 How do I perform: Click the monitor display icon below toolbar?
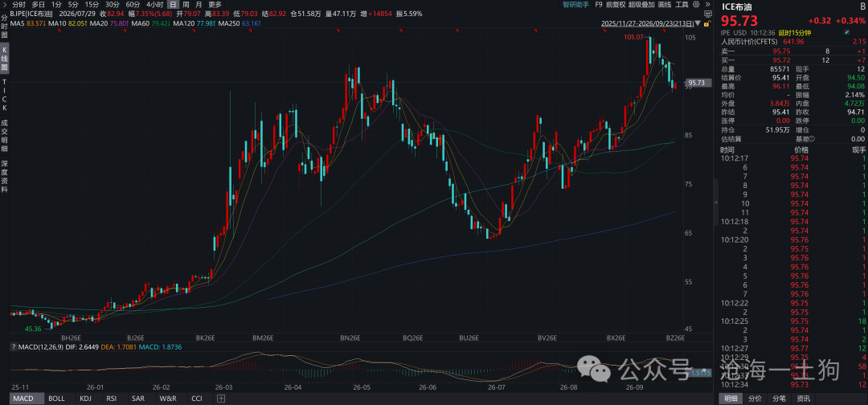click(x=706, y=14)
